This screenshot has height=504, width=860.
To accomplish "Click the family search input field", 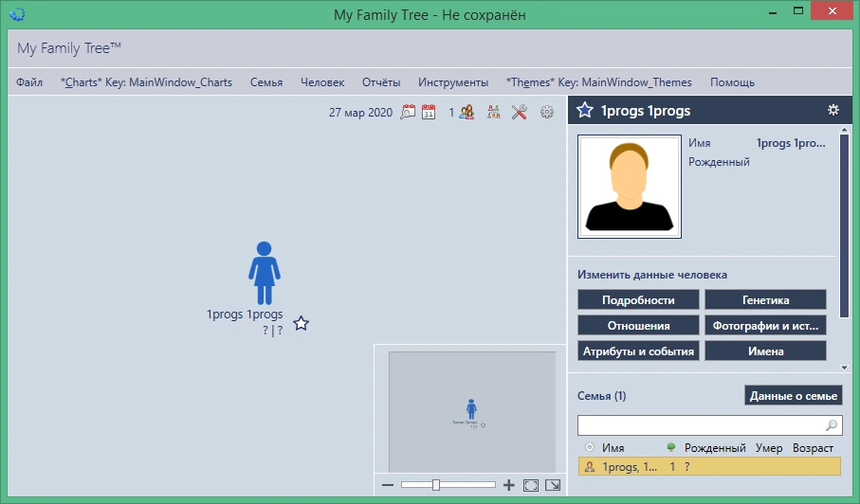I will click(710, 425).
